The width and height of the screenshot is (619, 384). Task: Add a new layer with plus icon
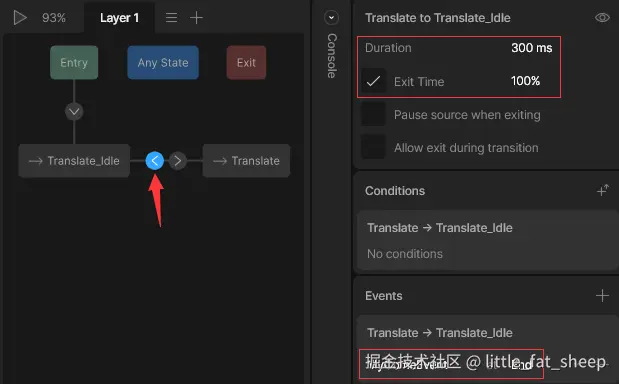[x=196, y=18]
